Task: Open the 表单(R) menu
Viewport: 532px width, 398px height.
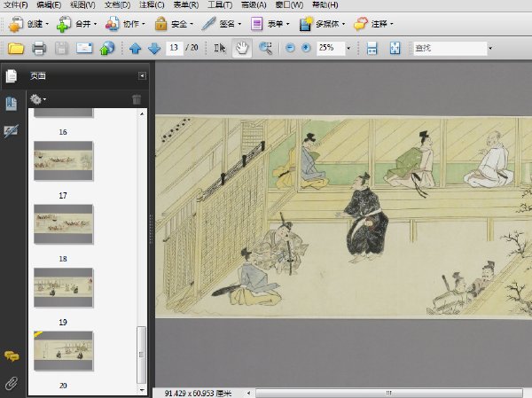Action: tap(186, 5)
